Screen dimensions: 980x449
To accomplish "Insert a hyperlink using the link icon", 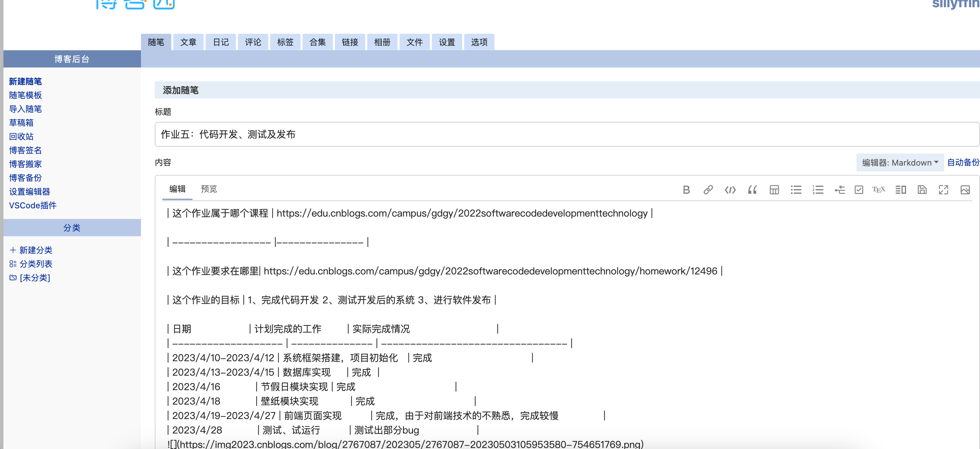I will pyautogui.click(x=708, y=190).
